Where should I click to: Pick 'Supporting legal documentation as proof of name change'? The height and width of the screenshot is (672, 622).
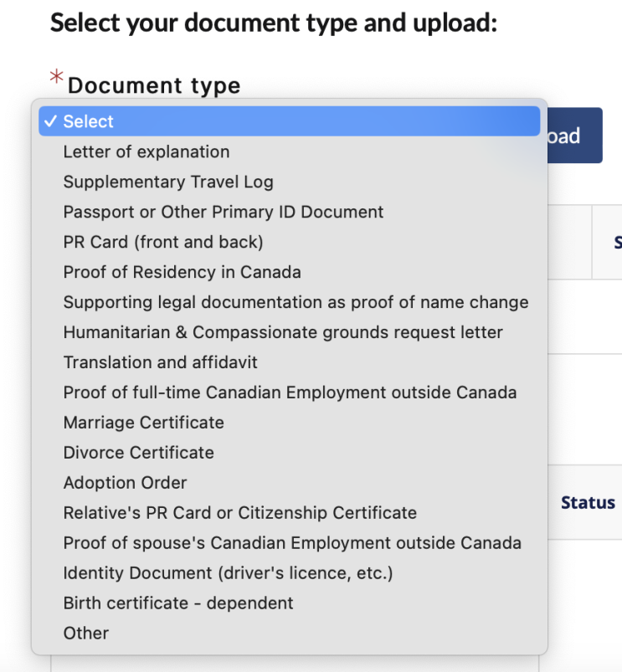[296, 302]
